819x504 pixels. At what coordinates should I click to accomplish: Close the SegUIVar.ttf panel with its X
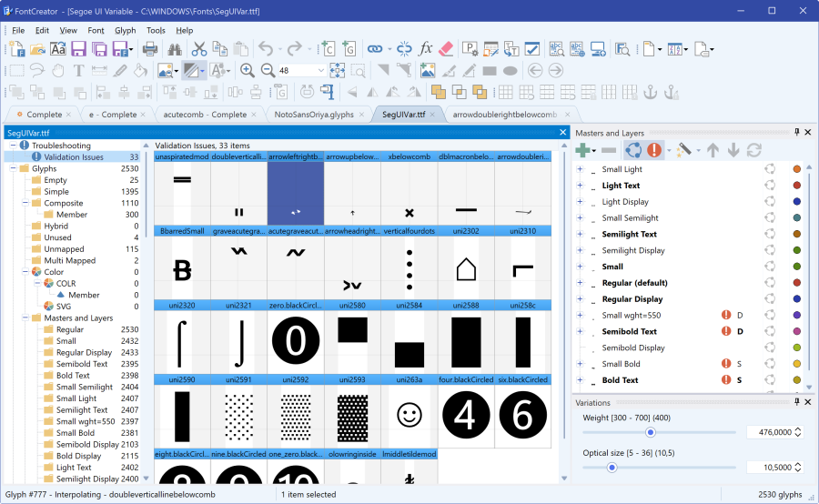coord(563,132)
